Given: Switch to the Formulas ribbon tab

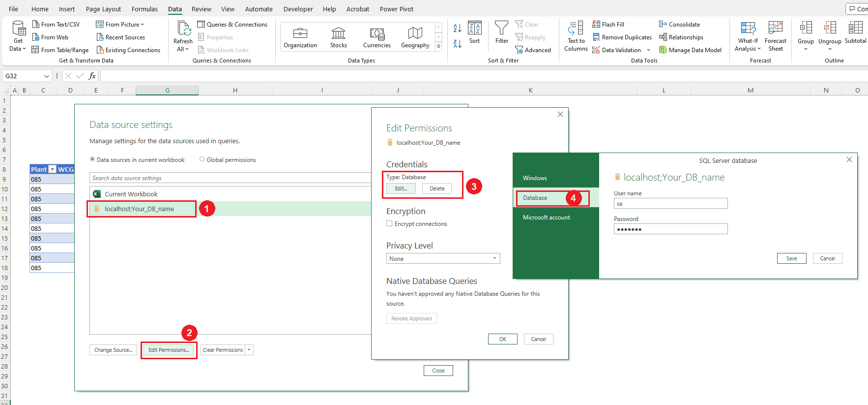Looking at the screenshot, I should click(145, 9).
